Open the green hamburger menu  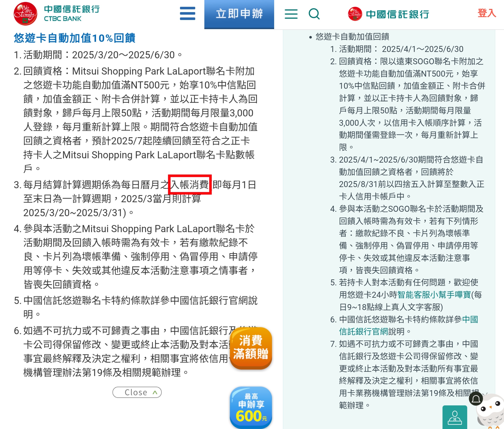(x=291, y=14)
